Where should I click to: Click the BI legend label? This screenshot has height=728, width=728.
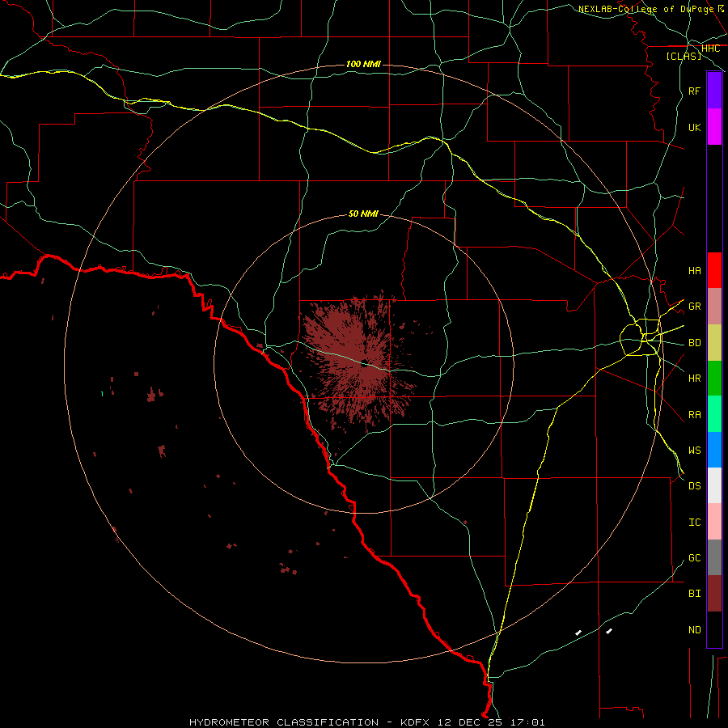[x=694, y=594]
